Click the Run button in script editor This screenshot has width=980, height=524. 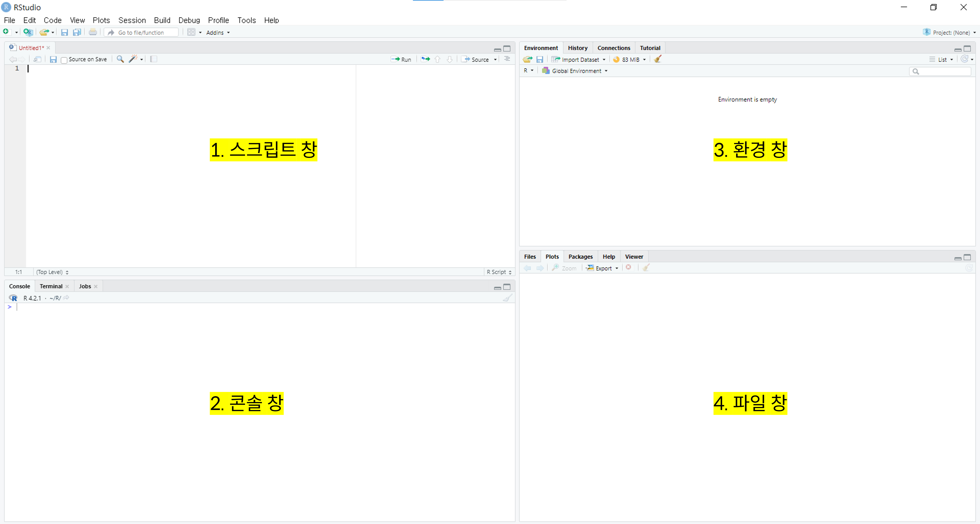[401, 59]
